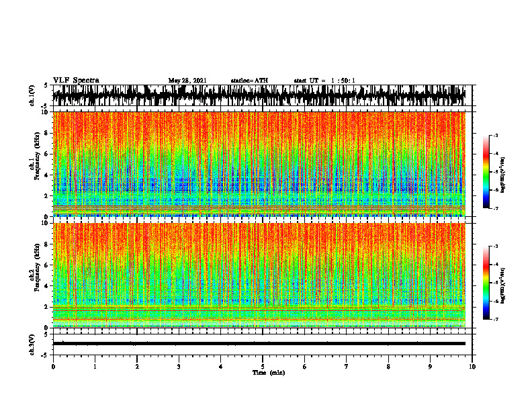The width and height of the screenshot is (532, 411).
Task: Click the time axis tick label 10
Action: point(472,367)
